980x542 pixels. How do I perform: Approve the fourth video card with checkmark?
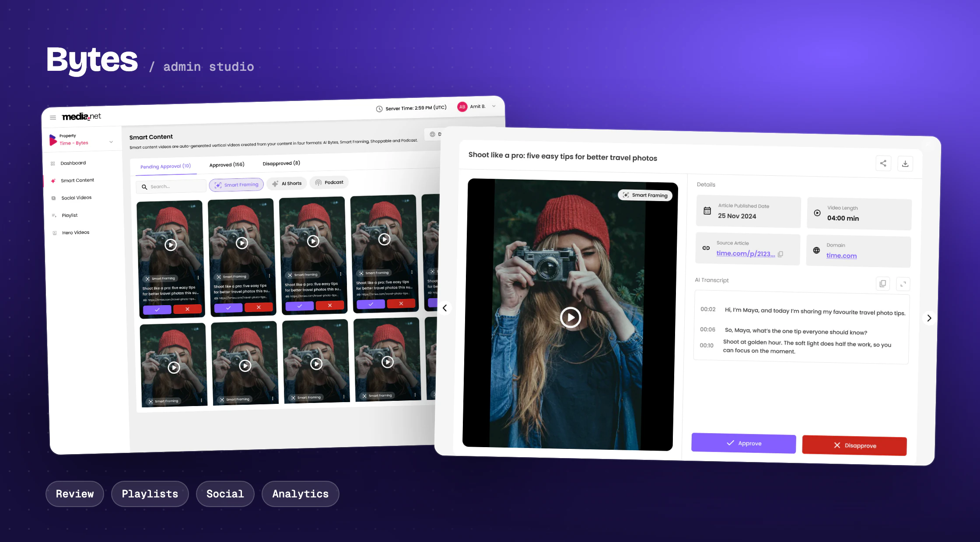[371, 304]
